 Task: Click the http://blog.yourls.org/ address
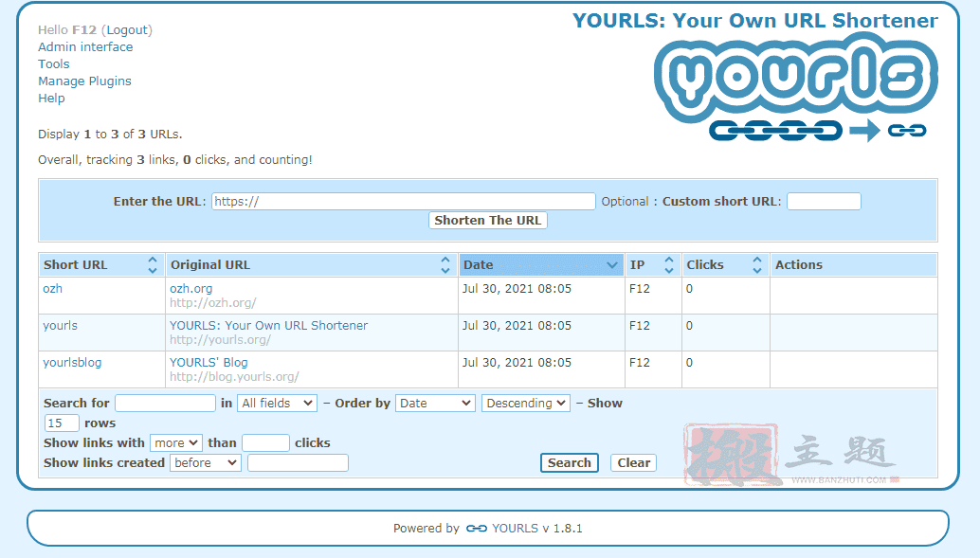234,377
